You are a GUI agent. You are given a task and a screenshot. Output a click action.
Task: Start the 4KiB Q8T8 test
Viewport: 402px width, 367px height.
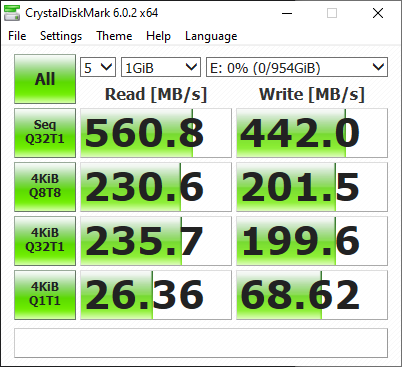click(x=45, y=187)
